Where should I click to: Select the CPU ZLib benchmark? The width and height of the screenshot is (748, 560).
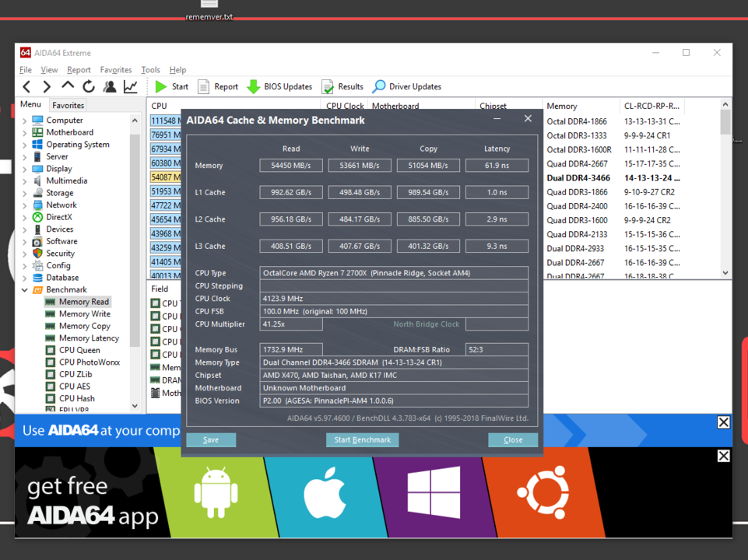coord(76,374)
